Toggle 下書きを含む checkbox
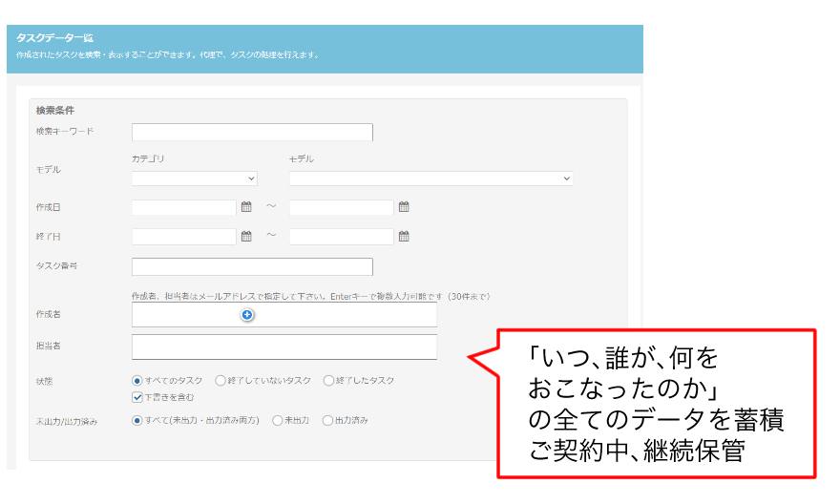 coord(137,397)
